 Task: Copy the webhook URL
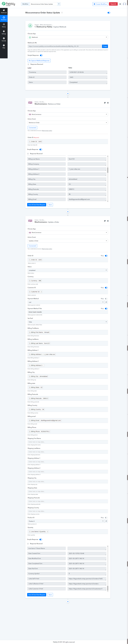105,46
